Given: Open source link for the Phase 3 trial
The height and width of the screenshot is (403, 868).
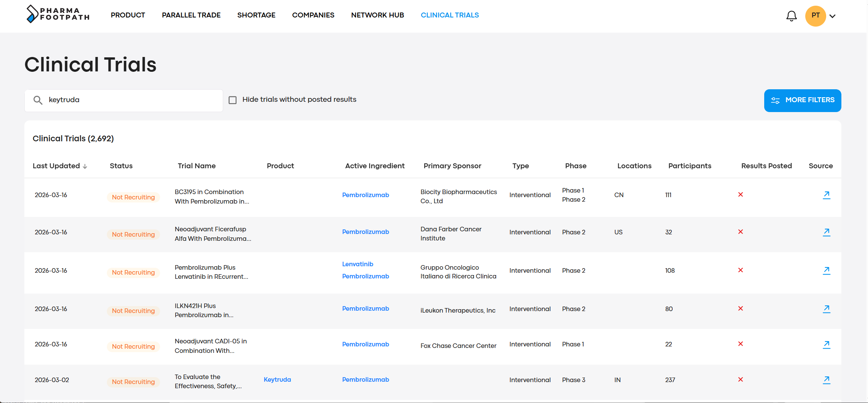Looking at the screenshot, I should pos(826,380).
